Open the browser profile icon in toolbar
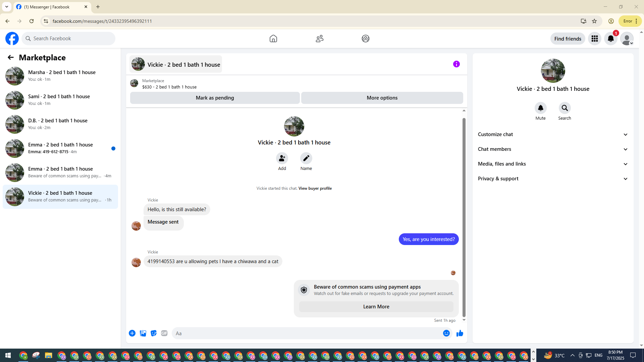The image size is (644, 362). coord(611,21)
